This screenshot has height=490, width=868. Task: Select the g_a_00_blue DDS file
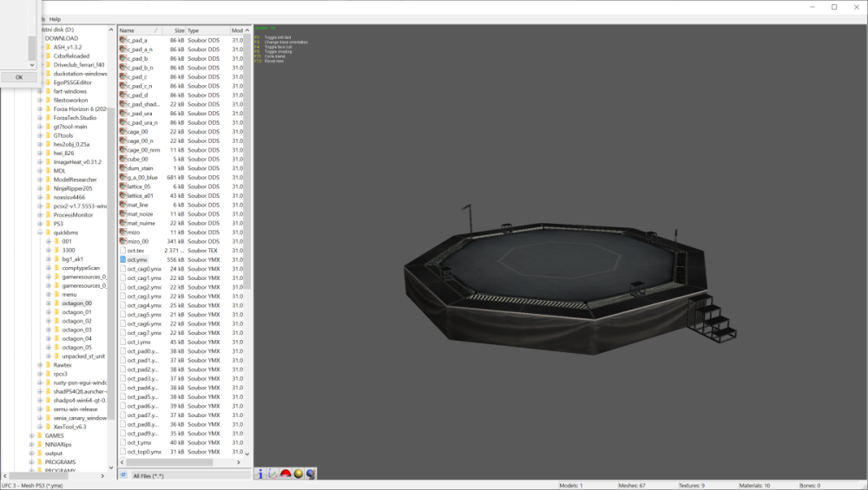[142, 177]
